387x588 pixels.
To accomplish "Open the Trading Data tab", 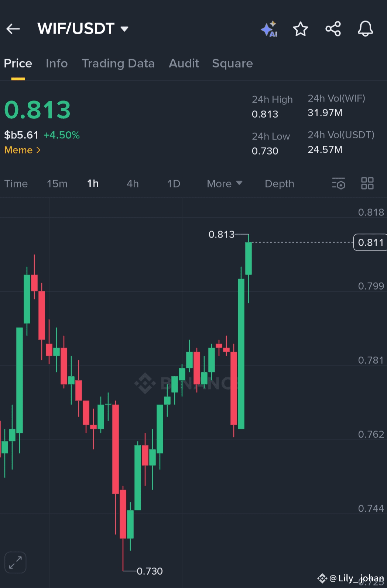I will [118, 63].
